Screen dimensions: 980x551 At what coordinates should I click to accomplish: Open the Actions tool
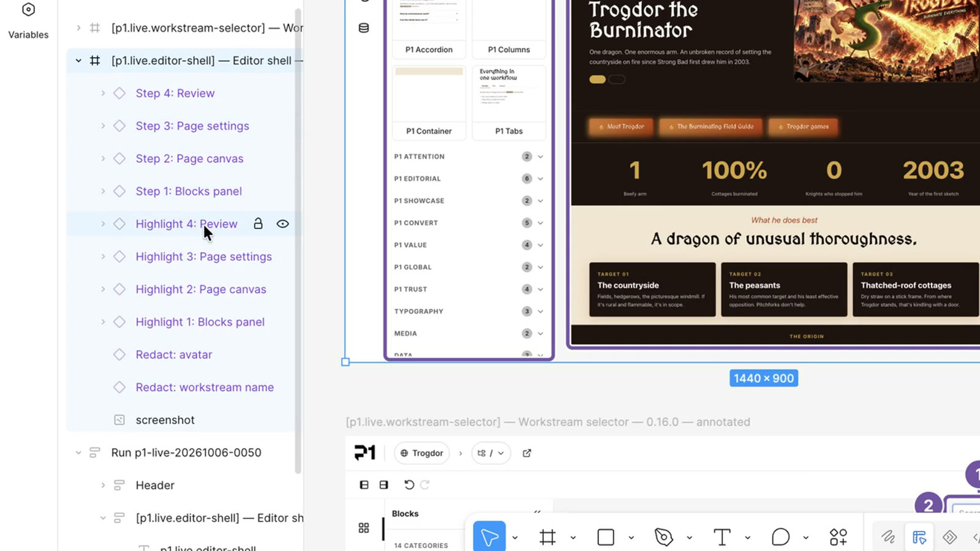[x=839, y=538]
